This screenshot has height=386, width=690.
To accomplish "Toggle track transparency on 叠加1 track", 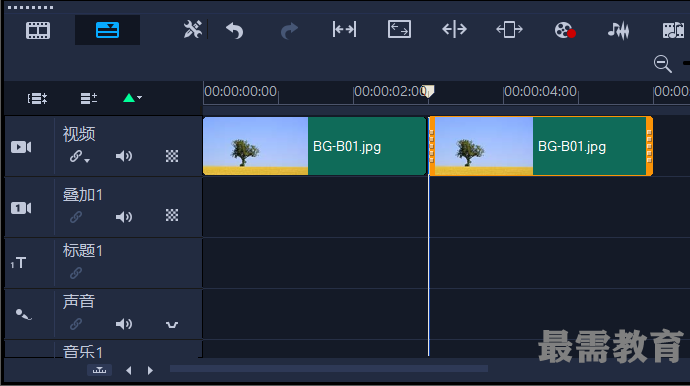I will click(x=172, y=215).
